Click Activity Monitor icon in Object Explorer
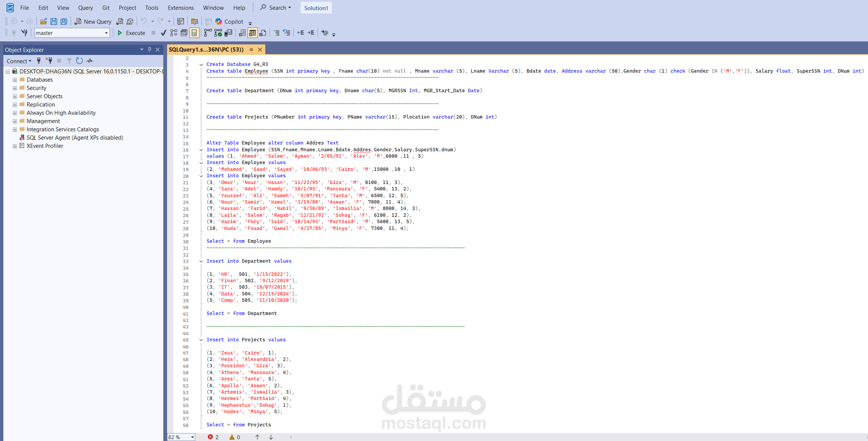Image resolution: width=868 pixels, height=441 pixels. coord(90,61)
